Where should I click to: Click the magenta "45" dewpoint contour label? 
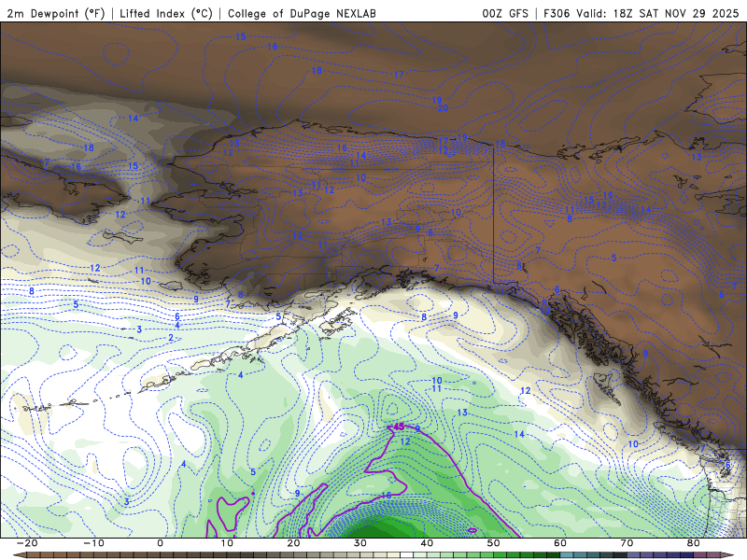(399, 427)
